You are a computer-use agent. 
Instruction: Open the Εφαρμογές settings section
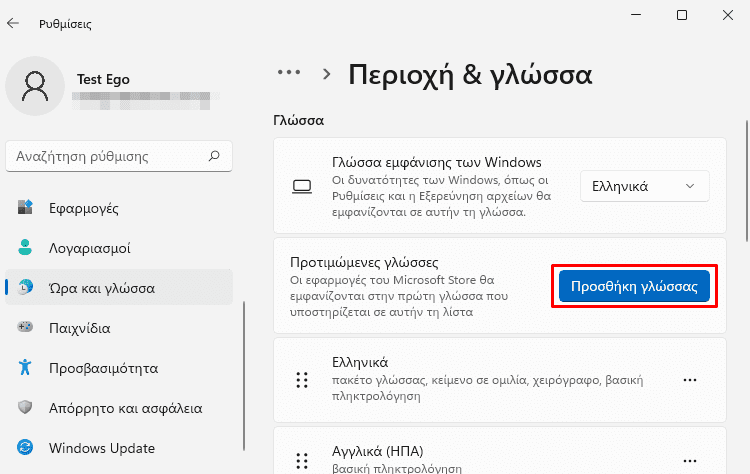[x=119, y=208]
